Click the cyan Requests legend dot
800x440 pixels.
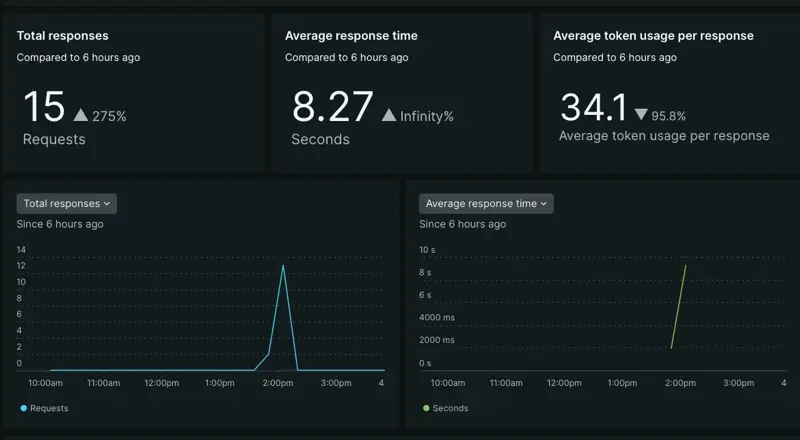tap(23, 408)
